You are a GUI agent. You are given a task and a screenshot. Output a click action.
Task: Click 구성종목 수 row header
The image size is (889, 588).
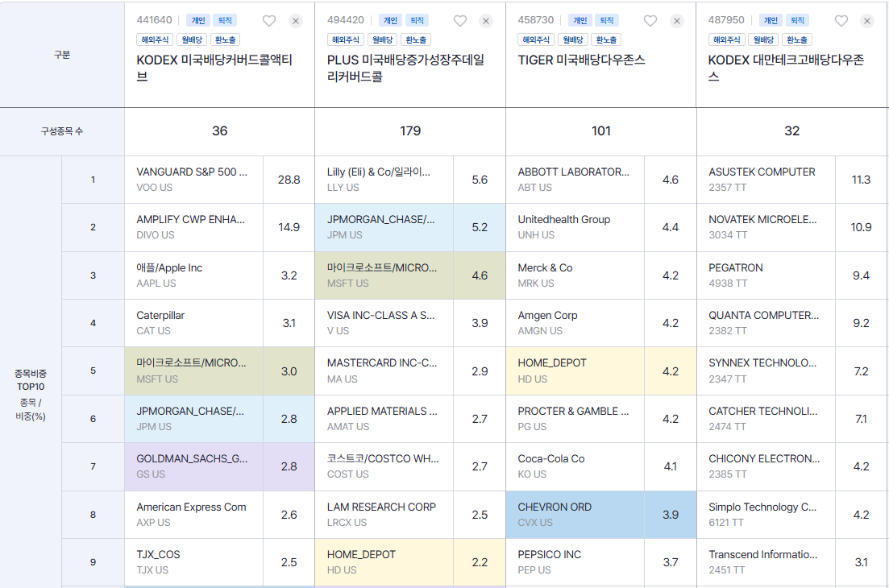click(62, 131)
